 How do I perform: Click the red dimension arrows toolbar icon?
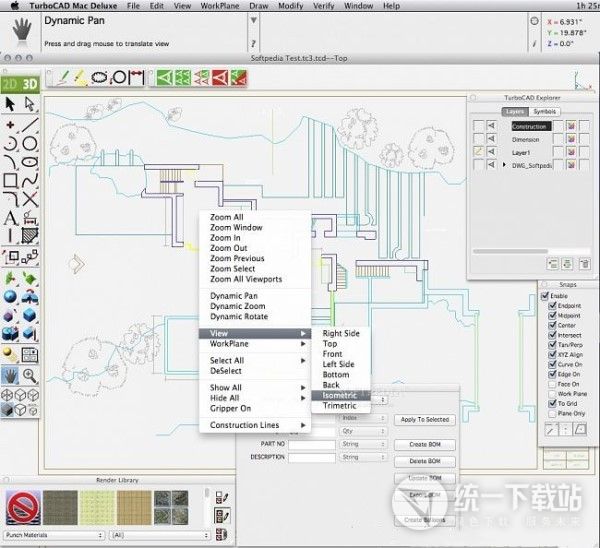tap(136, 78)
